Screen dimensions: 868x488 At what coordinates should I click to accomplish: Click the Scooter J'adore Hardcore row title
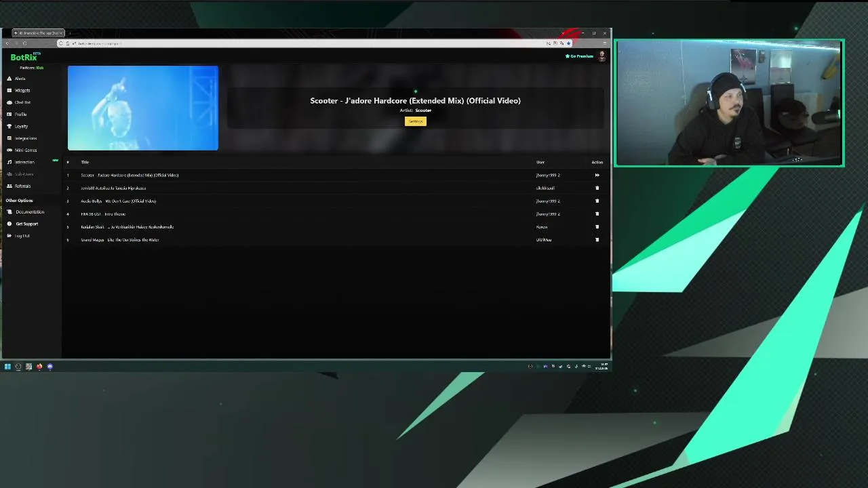(x=130, y=175)
